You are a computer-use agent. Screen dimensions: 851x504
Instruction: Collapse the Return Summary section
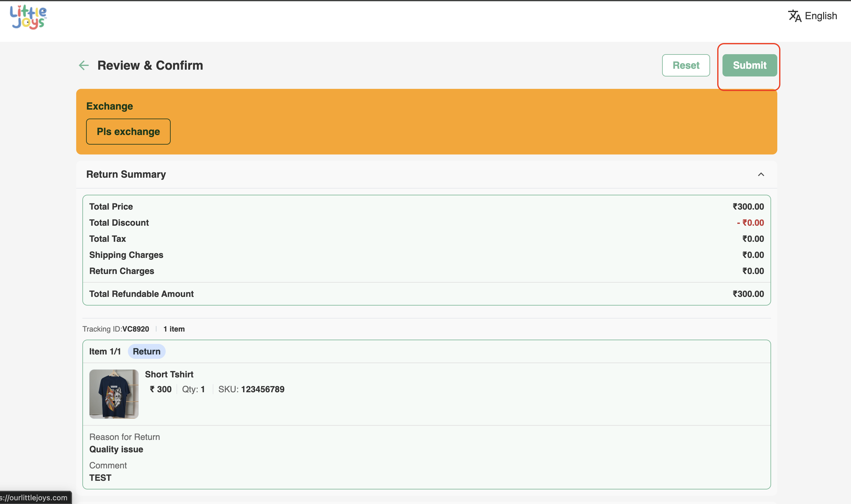(761, 175)
